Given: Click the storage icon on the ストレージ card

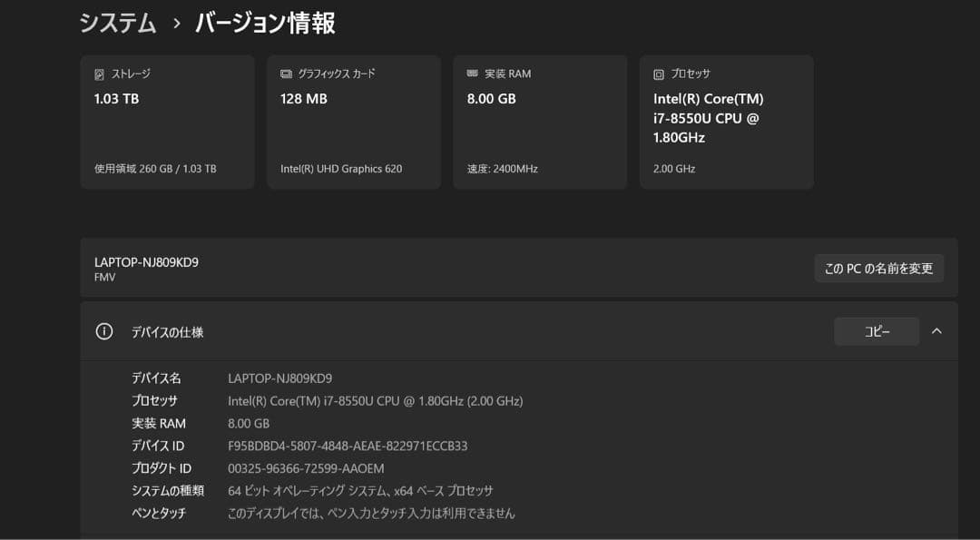Looking at the screenshot, I should click(x=100, y=74).
